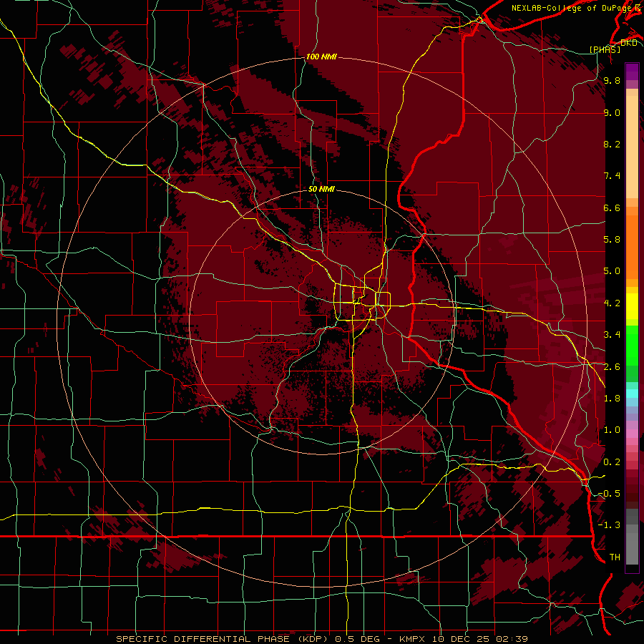This screenshot has width=644, height=644.
Task: Pick the pink segment of the color bar
Action: (632, 434)
